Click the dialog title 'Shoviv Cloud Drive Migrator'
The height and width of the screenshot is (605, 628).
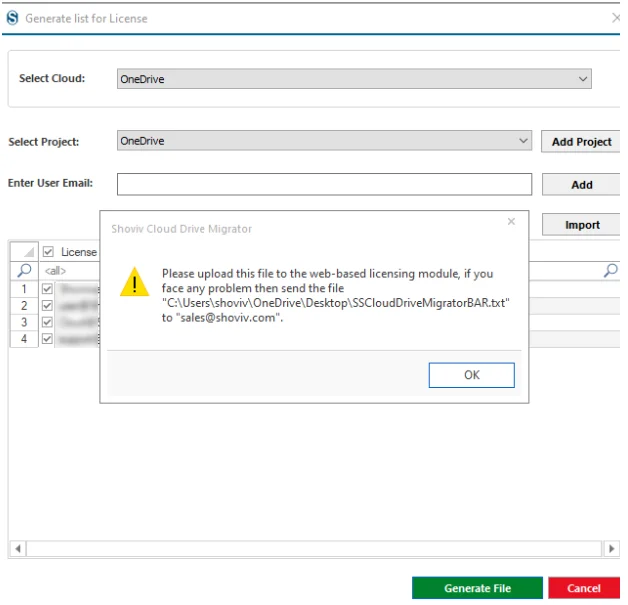click(x=181, y=229)
